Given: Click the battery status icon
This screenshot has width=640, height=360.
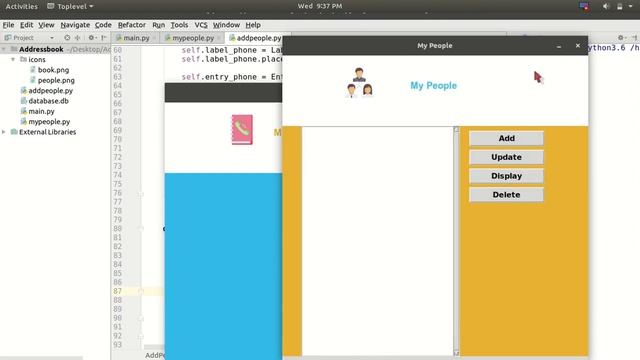Looking at the screenshot, I should pos(620,7).
